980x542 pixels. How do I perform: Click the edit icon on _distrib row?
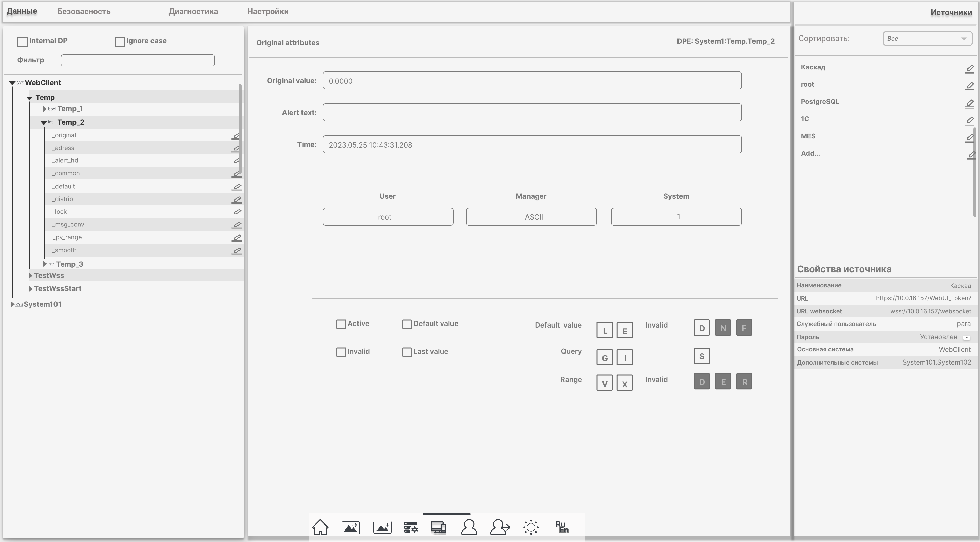[237, 200]
